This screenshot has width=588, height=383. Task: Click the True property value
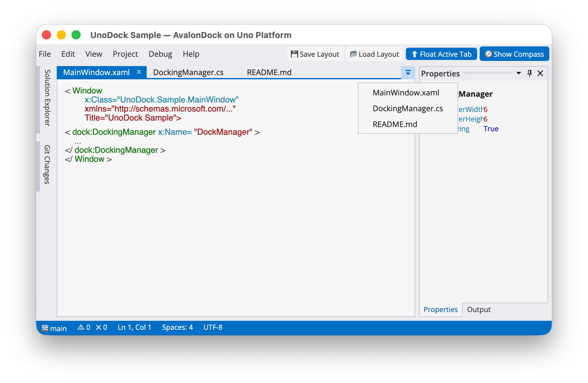point(491,129)
